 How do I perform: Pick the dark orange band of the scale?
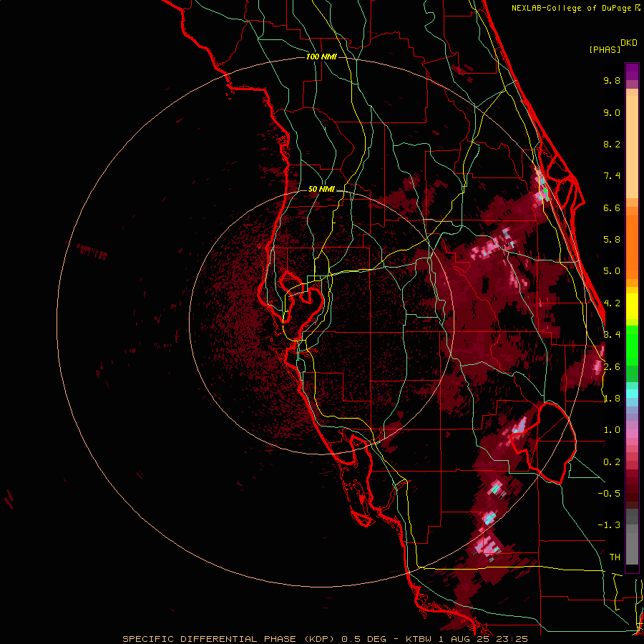632,246
